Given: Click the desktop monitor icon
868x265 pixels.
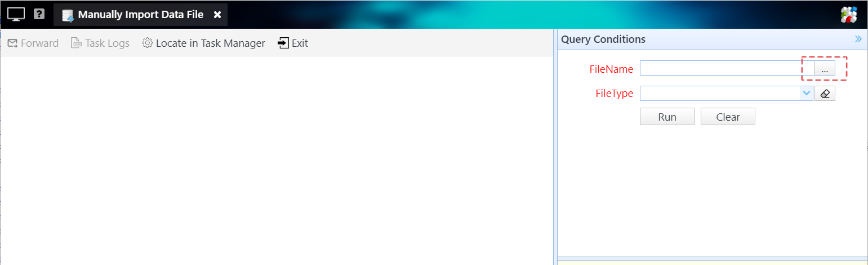Looking at the screenshot, I should pos(16,15).
